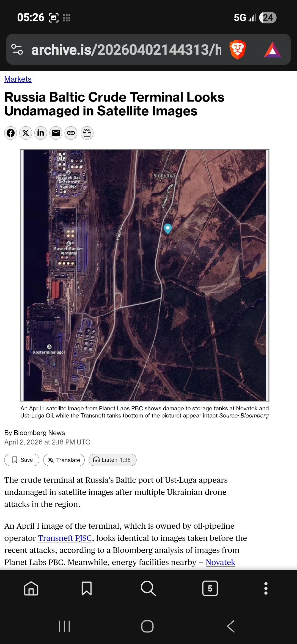Open the Novatek link

tap(221, 562)
